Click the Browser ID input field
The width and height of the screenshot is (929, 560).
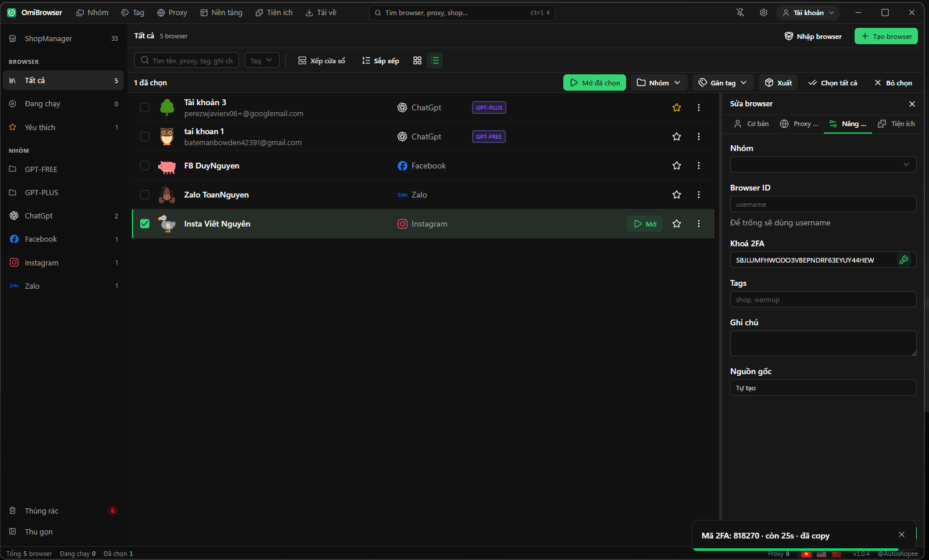click(x=823, y=204)
